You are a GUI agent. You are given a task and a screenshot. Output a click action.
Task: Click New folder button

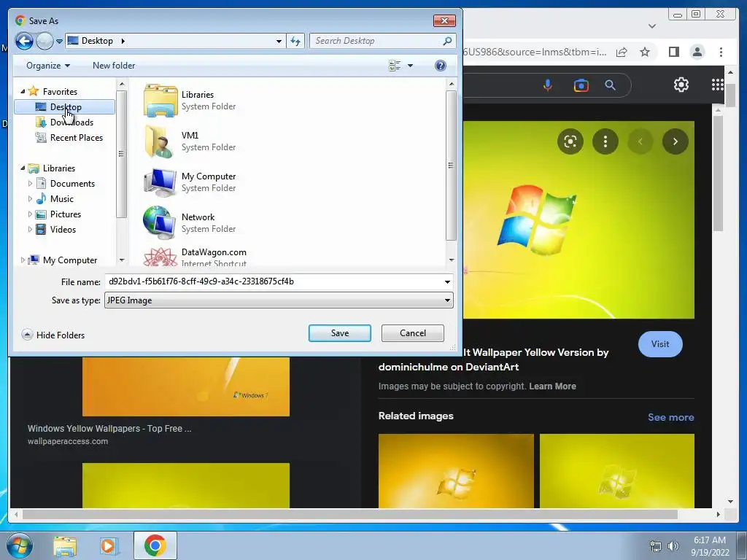(x=113, y=66)
